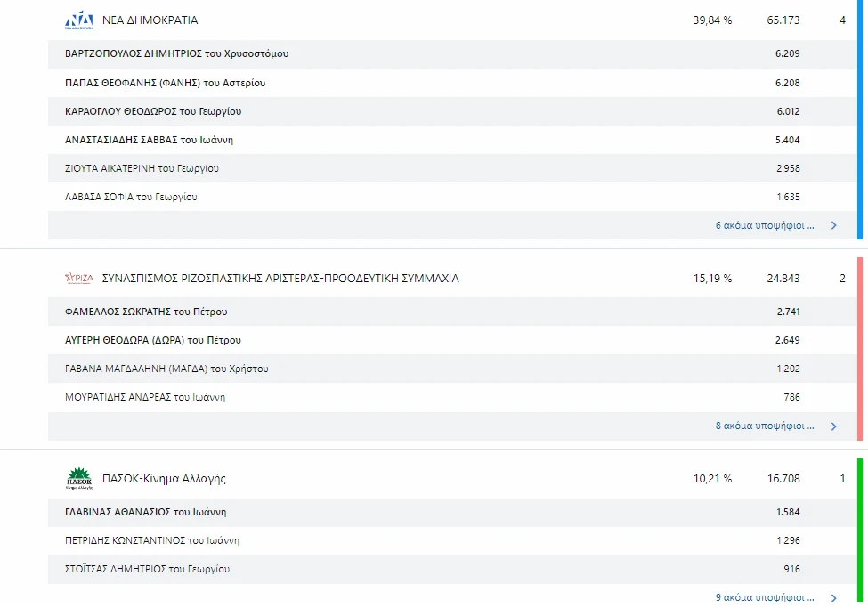Click chevron arrow beside 8 ακόμα υποψήφιοι

[834, 426]
